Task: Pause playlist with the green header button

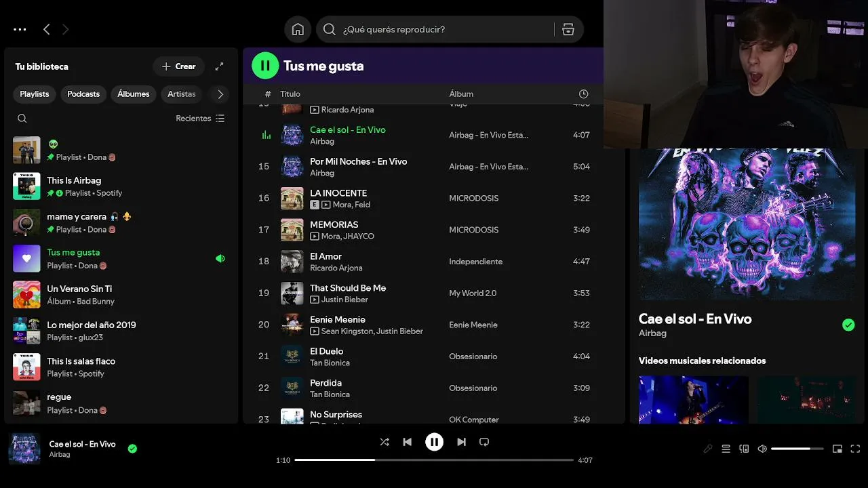Action: pos(265,66)
